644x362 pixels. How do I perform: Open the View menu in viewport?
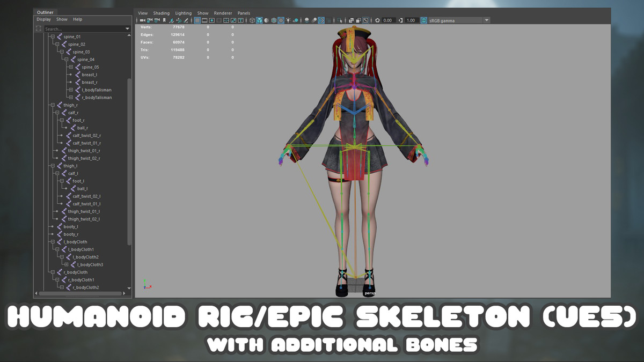(x=143, y=13)
